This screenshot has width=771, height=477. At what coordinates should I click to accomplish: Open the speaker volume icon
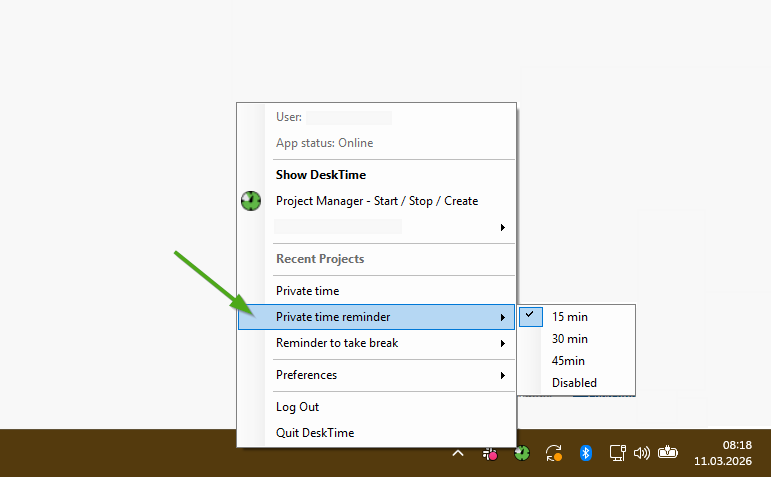click(642, 453)
